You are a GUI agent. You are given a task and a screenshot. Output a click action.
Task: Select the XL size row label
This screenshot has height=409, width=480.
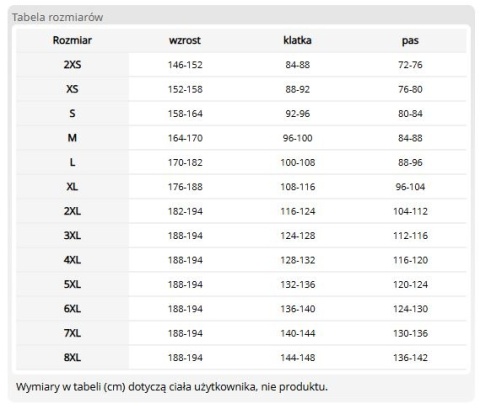pos(72,187)
